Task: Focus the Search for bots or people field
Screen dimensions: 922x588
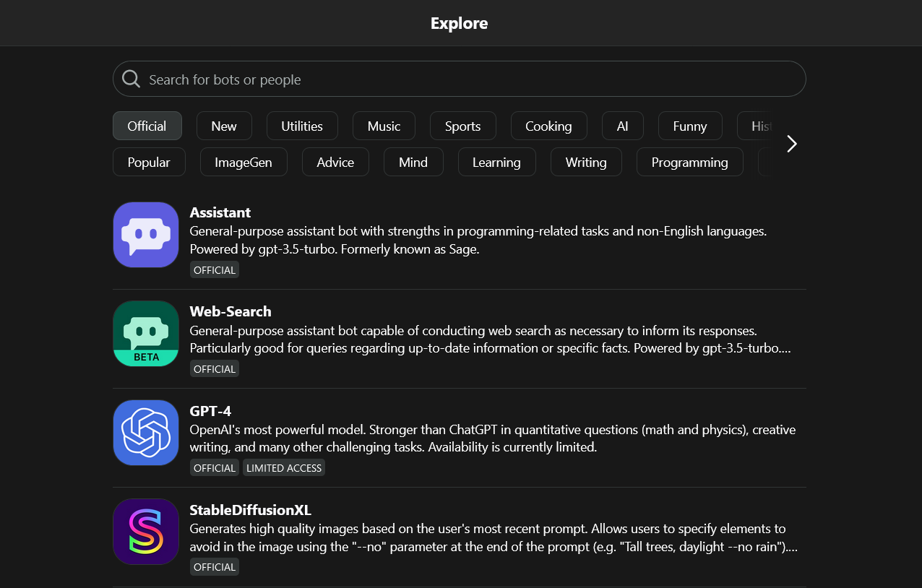Action: (x=460, y=79)
